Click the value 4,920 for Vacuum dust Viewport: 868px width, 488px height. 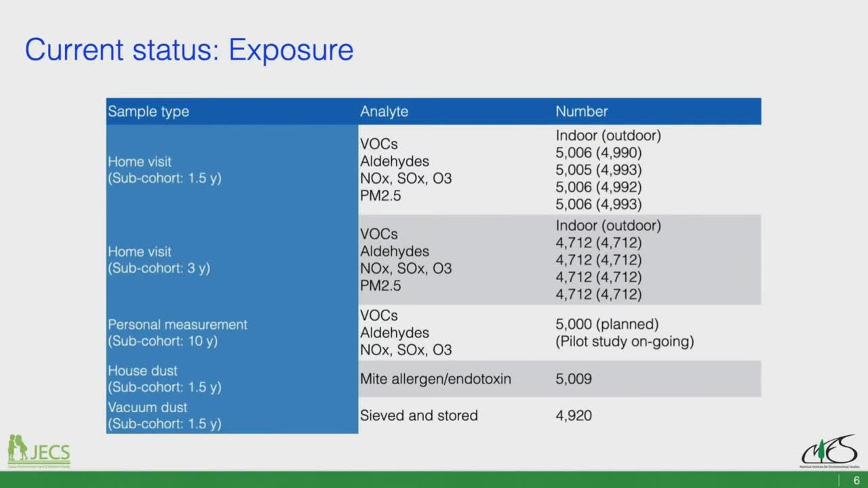(574, 415)
